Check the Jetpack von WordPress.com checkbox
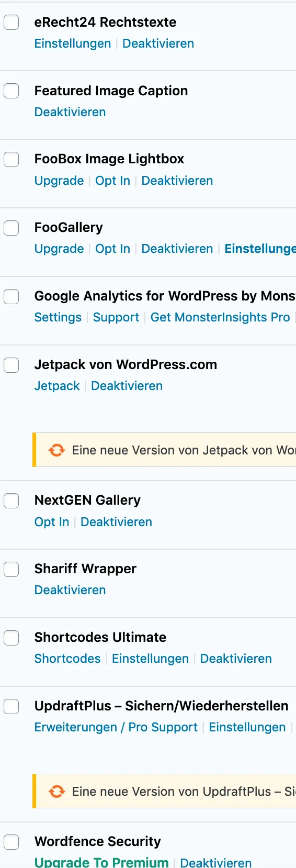296x868 pixels. 12,365
